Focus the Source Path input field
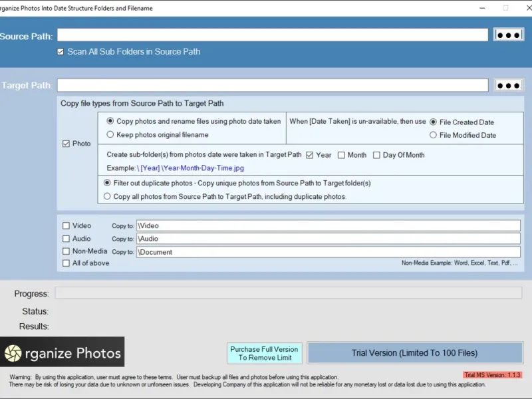Image resolution: width=532 pixels, height=399 pixels. 273,35
